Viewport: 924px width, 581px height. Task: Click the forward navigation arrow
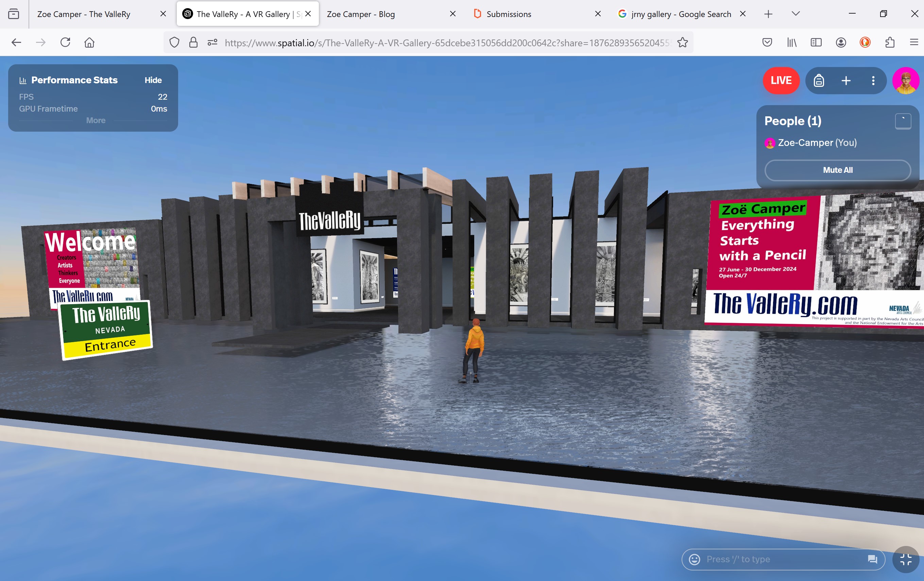[x=41, y=42]
